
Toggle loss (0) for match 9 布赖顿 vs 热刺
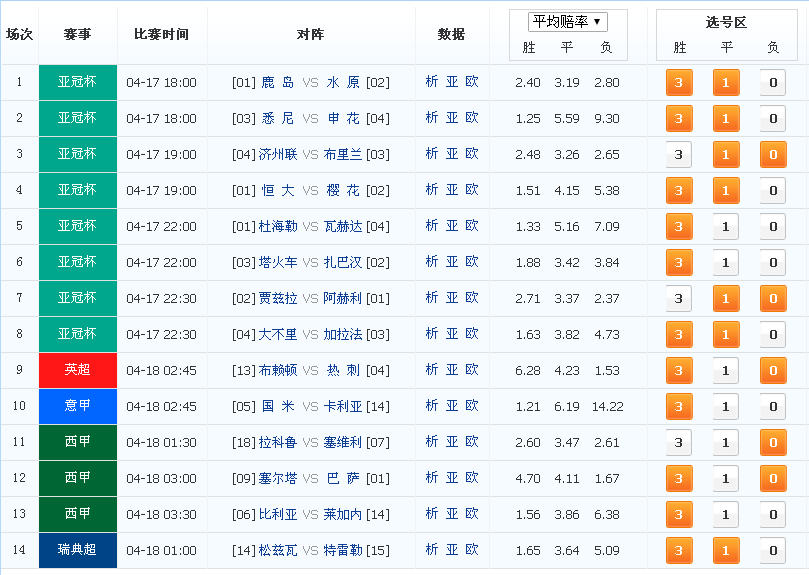[773, 371]
